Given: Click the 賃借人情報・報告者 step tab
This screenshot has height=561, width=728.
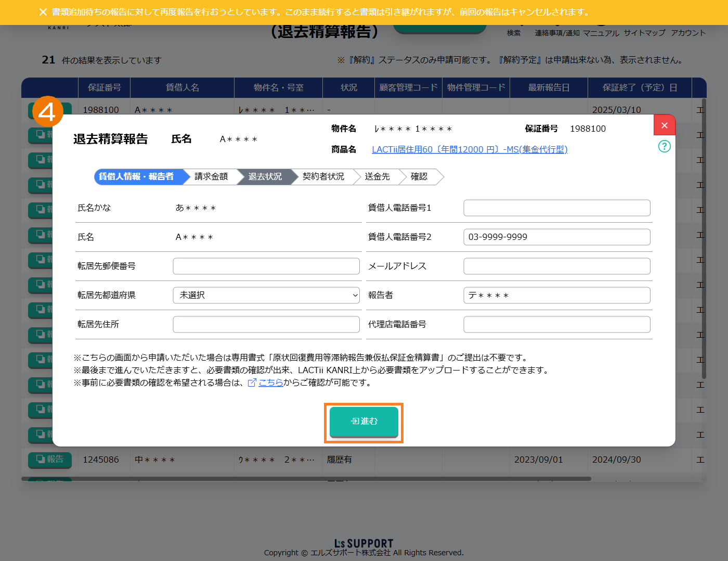Looking at the screenshot, I should 136,177.
